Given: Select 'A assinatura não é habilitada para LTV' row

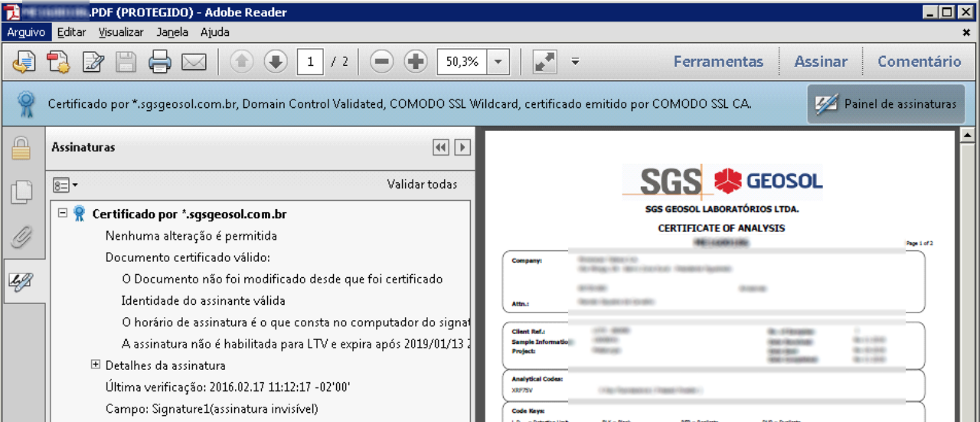Looking at the screenshot, I should pyautogui.click(x=296, y=343).
